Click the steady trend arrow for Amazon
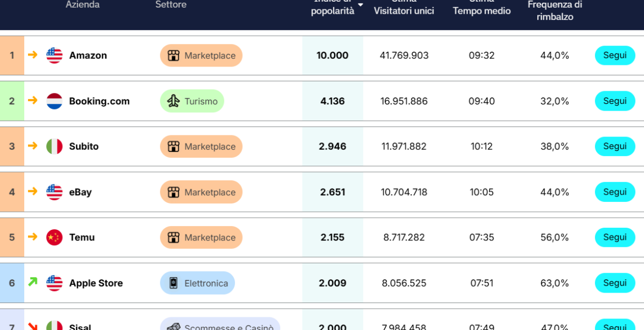This screenshot has height=330, width=644. [x=32, y=54]
